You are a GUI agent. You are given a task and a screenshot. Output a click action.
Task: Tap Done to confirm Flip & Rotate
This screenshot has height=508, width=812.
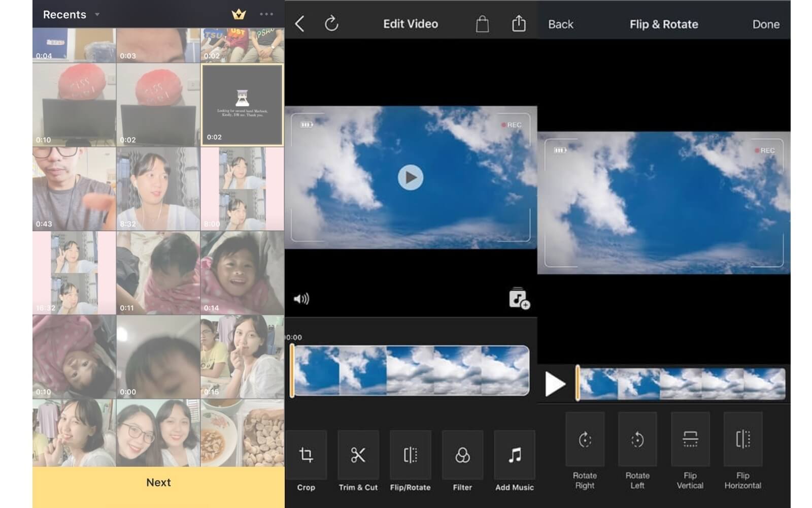click(766, 24)
